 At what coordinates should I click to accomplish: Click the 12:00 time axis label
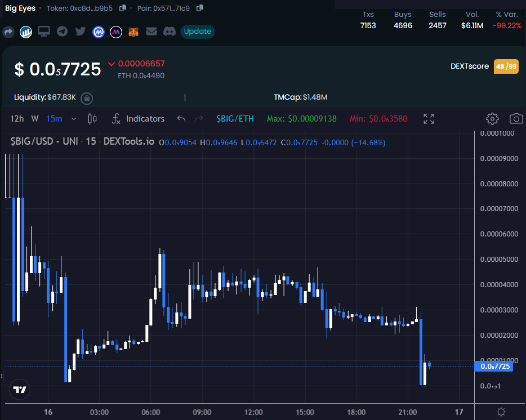click(x=253, y=412)
